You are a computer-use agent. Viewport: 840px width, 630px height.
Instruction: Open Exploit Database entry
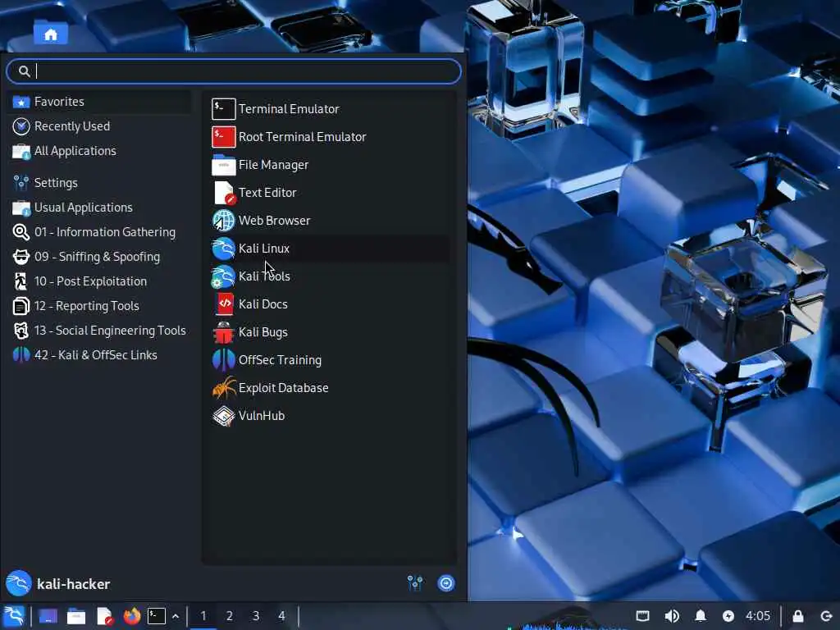pyautogui.click(x=330, y=387)
